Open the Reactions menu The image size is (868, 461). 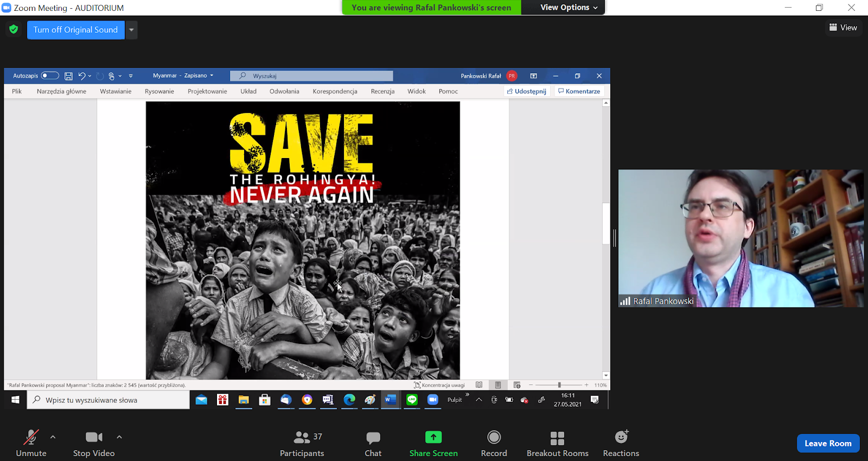click(x=621, y=444)
